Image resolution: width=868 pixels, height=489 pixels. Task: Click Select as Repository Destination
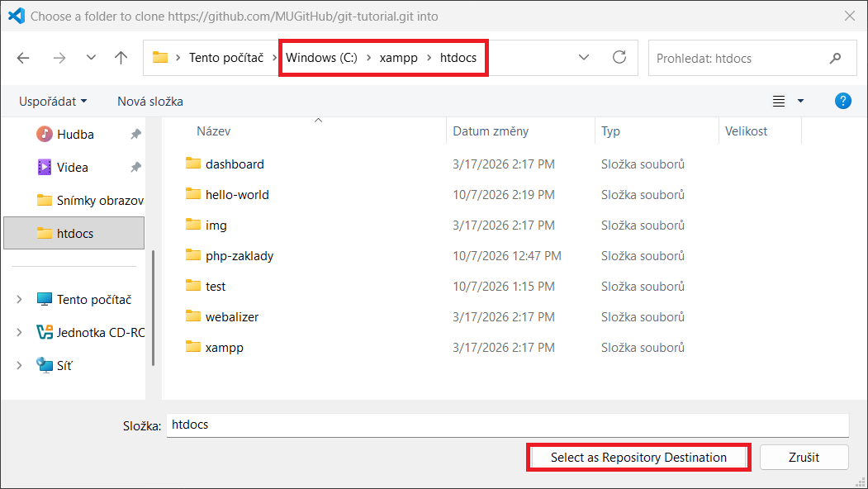pyautogui.click(x=638, y=458)
